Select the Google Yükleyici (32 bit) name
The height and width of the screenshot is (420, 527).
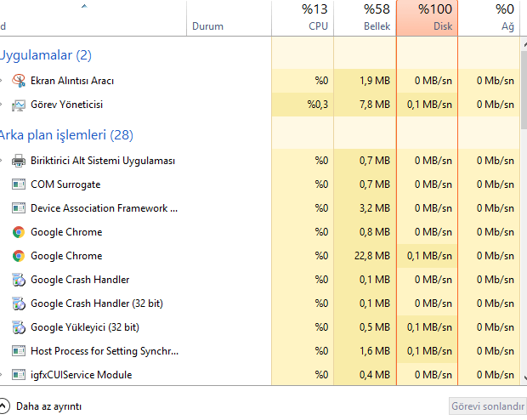tap(85, 327)
